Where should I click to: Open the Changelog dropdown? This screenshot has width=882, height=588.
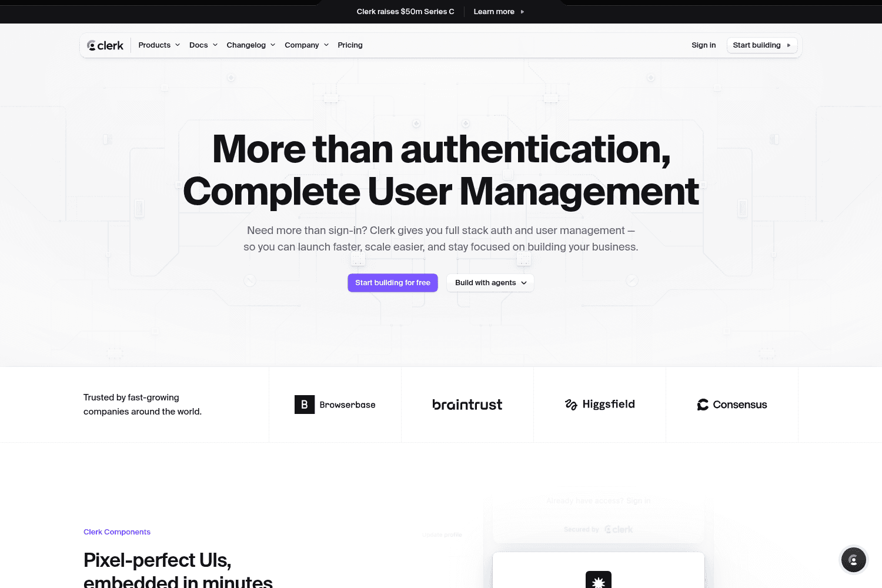(251, 45)
